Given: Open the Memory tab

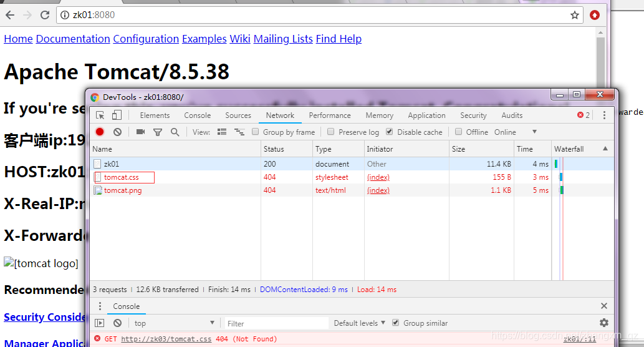Looking at the screenshot, I should (380, 115).
